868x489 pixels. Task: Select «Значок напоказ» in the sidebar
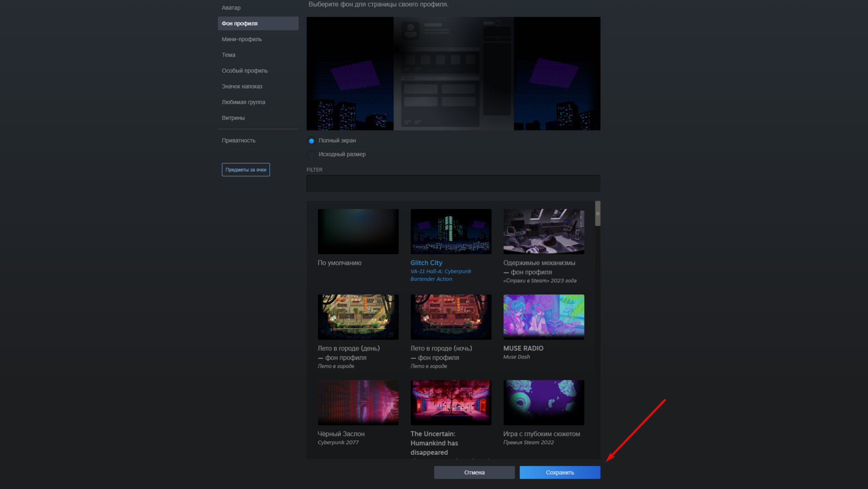pyautogui.click(x=242, y=86)
